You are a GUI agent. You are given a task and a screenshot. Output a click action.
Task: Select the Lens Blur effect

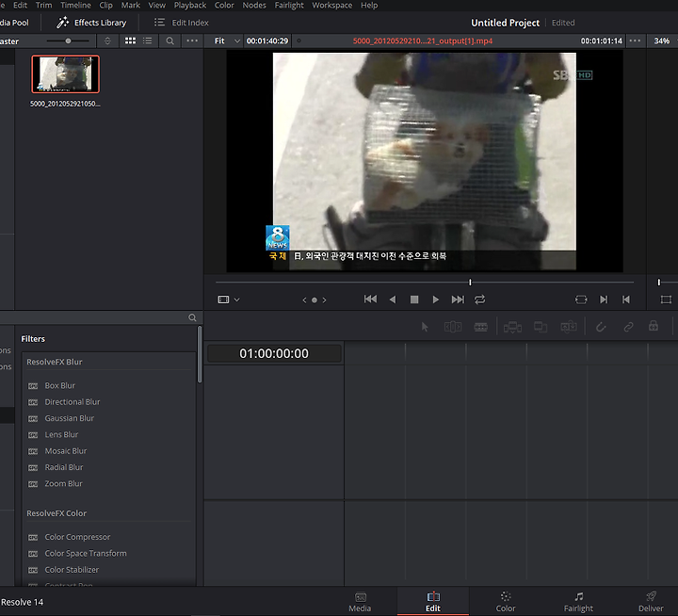point(61,435)
